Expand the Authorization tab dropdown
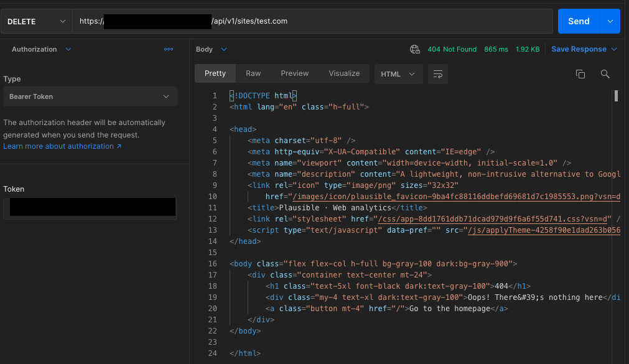The image size is (629, 364). click(x=68, y=49)
